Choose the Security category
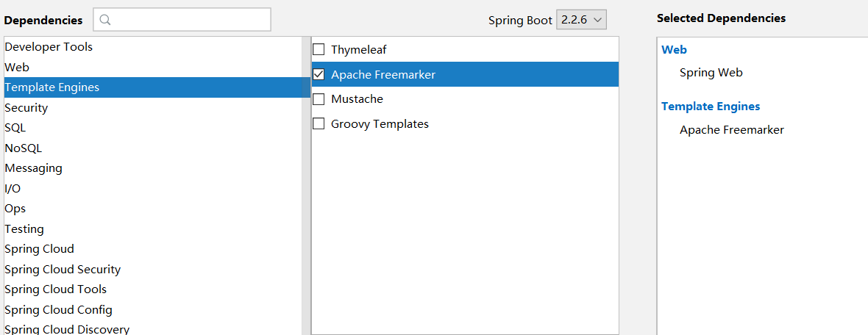Viewport: 868px width, 335px height. pyautogui.click(x=26, y=108)
